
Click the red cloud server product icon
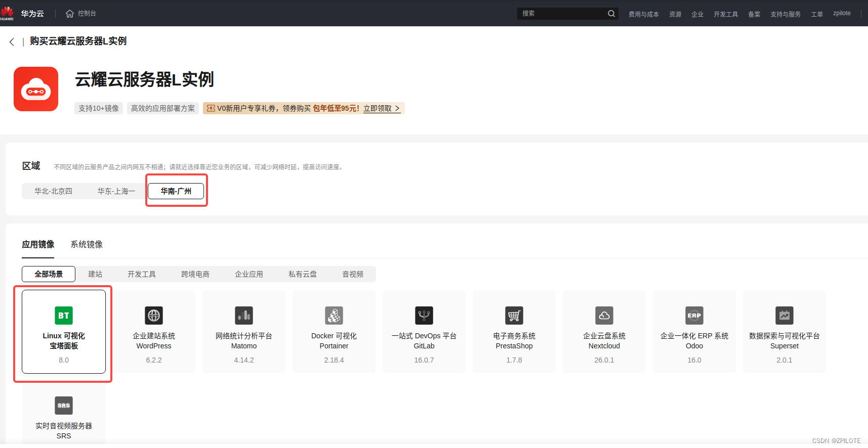pyautogui.click(x=36, y=89)
